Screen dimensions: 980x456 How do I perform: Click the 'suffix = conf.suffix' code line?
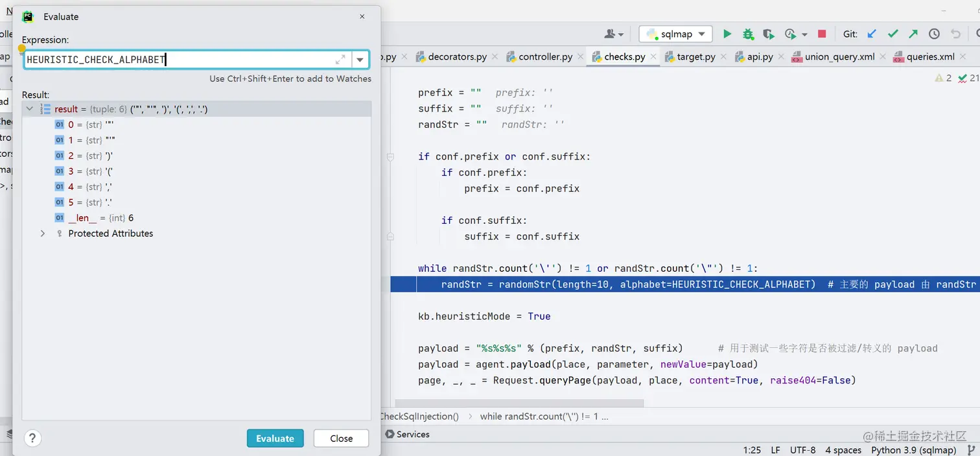(x=522, y=236)
